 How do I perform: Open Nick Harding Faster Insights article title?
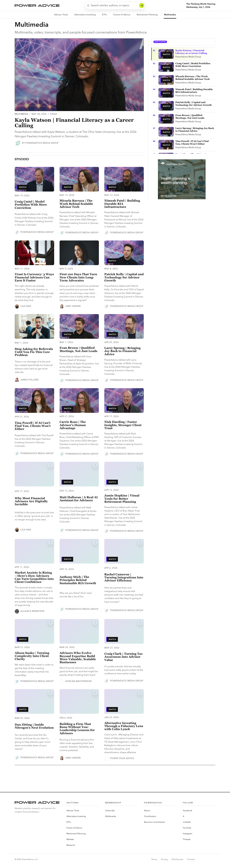123,425
